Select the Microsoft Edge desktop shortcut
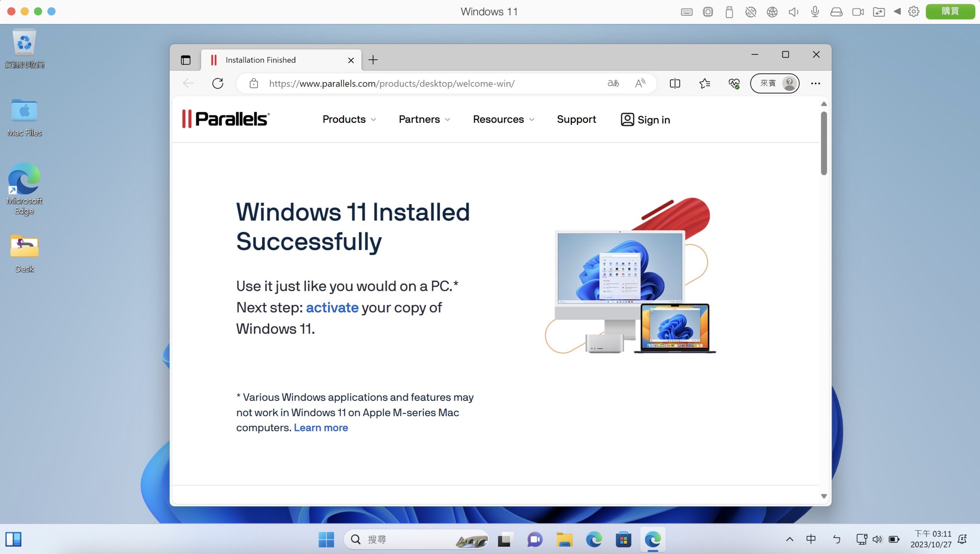This screenshot has height=554, width=980. click(24, 189)
